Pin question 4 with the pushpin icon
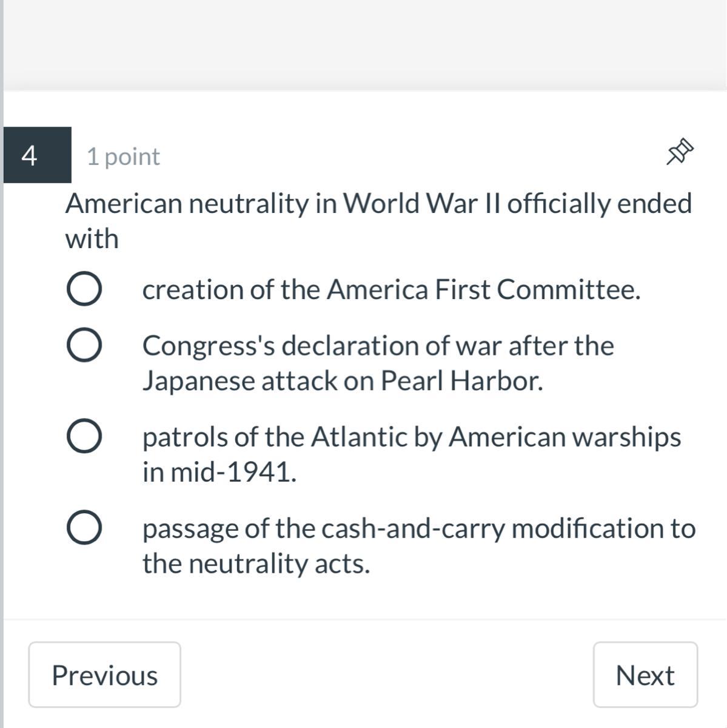This screenshot has height=728, width=727. click(680, 152)
